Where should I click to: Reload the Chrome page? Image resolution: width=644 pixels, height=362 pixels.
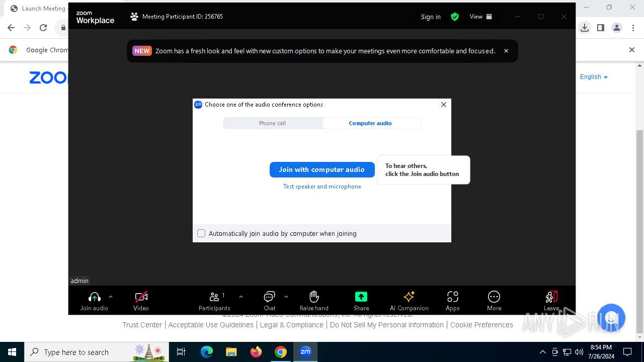pyautogui.click(x=43, y=28)
